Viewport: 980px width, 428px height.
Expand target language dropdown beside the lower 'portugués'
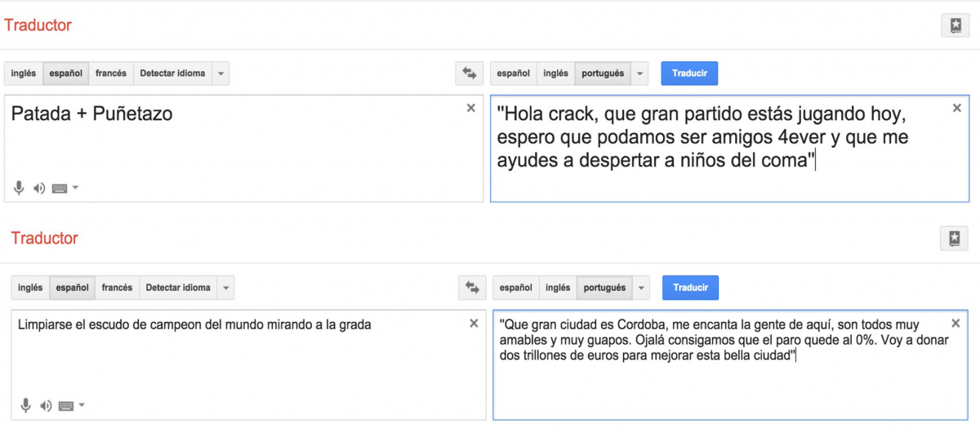[641, 288]
